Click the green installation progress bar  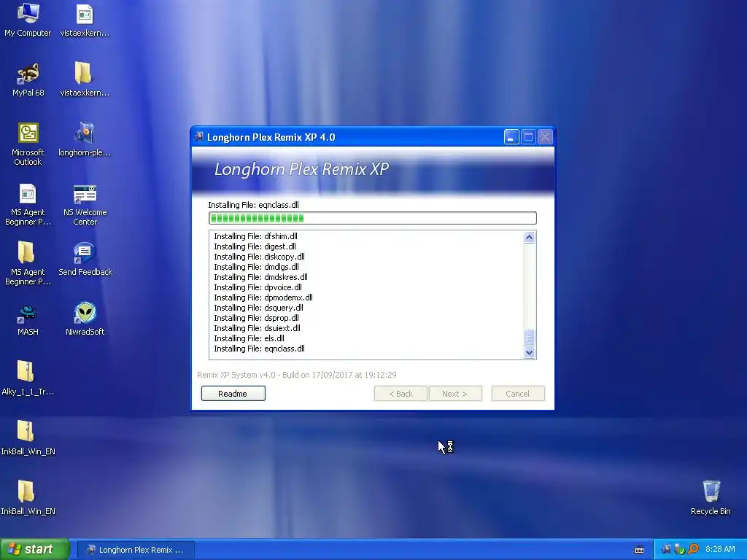(373, 218)
